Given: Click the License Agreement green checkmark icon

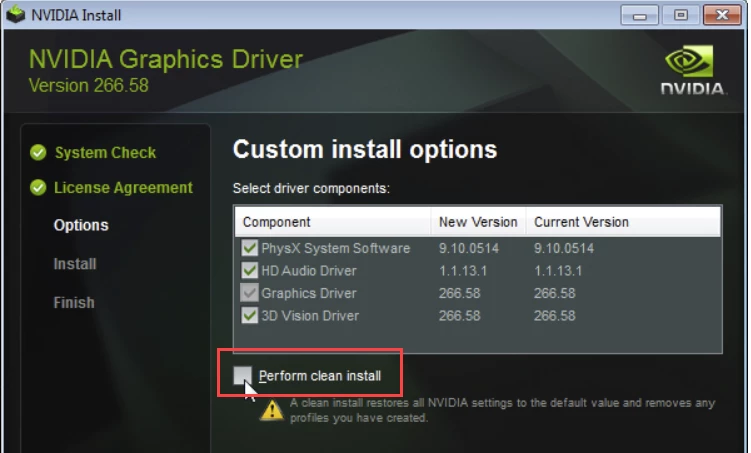Looking at the screenshot, I should tap(38, 188).
